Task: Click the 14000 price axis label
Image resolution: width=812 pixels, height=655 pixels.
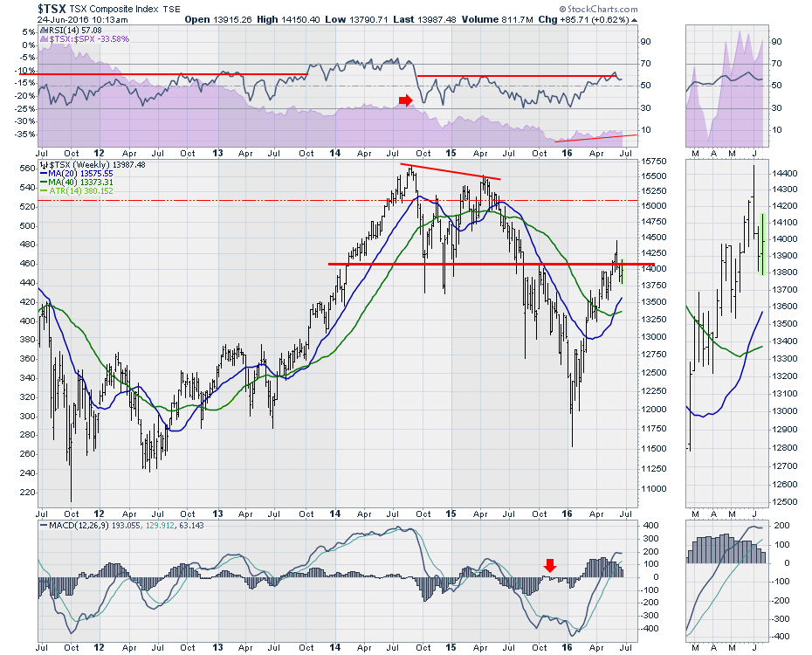Action: point(653,269)
